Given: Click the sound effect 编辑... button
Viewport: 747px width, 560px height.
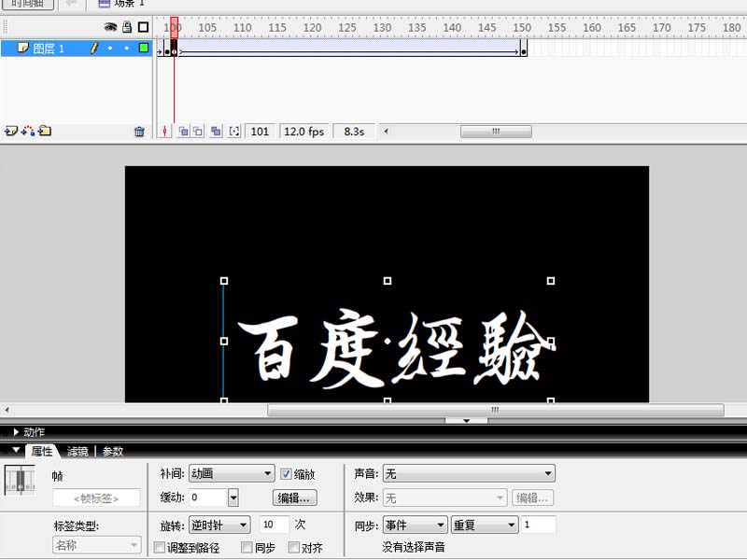Looking at the screenshot, I should click(533, 498).
